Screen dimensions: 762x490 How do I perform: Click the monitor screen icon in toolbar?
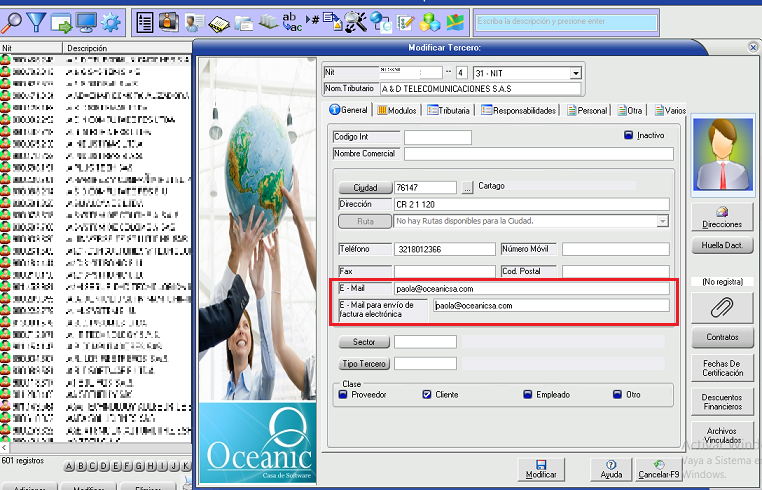click(86, 21)
